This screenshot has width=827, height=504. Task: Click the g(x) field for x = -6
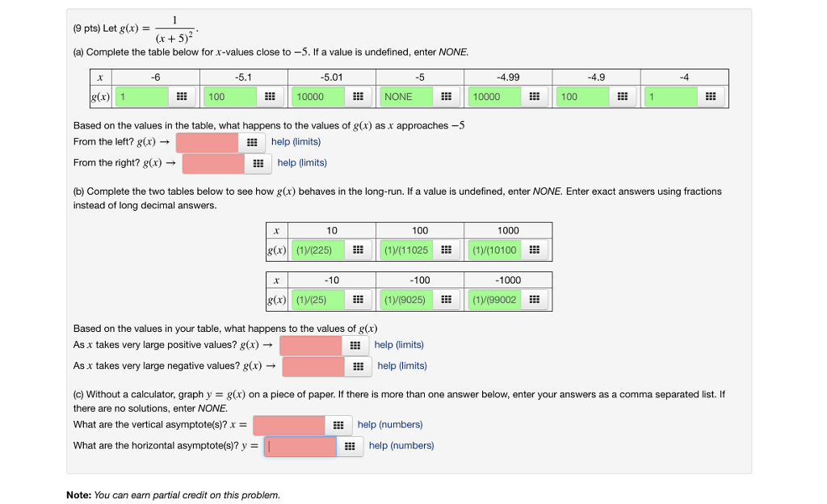(142, 96)
